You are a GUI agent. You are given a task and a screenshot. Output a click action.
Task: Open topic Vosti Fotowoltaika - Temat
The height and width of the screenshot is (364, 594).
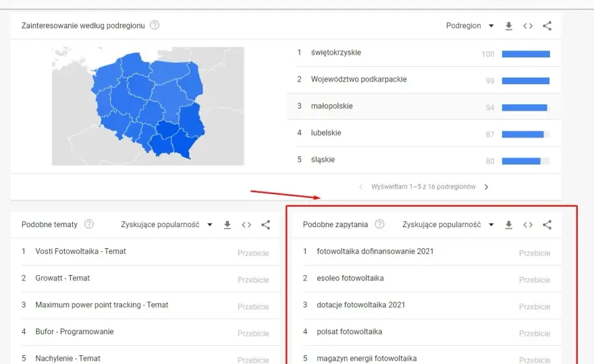[81, 251]
